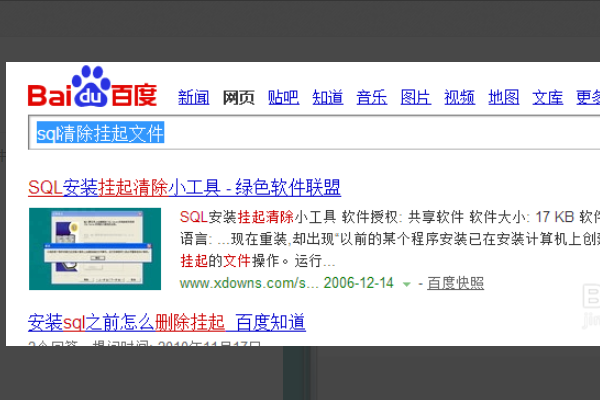
Task: Open the 文库 tab
Action: [x=548, y=97]
